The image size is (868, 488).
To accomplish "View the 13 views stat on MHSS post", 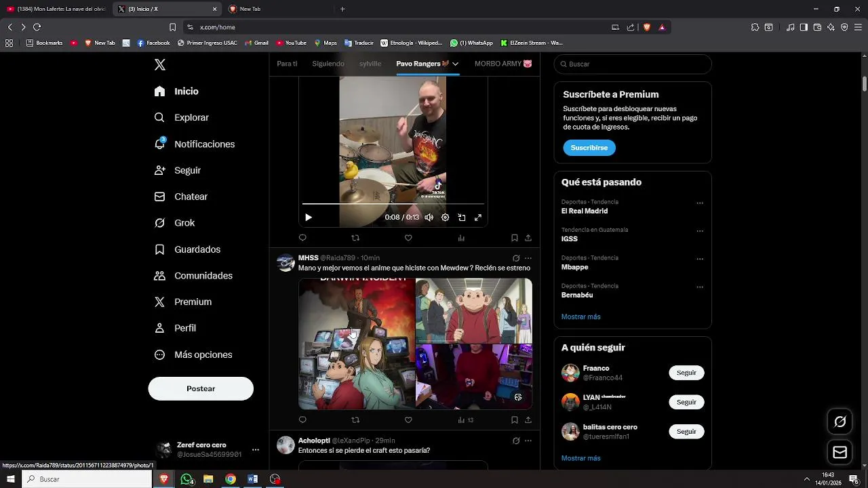I will click(465, 420).
